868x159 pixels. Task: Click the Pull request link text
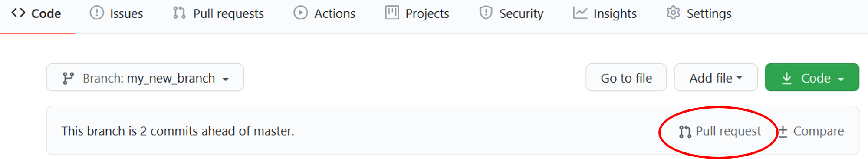[728, 131]
